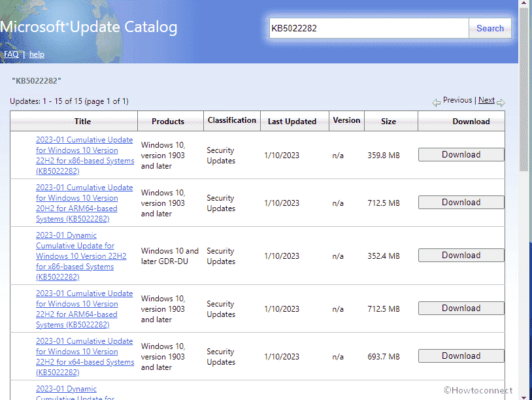Download the 693.7 MB update
The height and width of the screenshot is (400, 532).
(461, 356)
